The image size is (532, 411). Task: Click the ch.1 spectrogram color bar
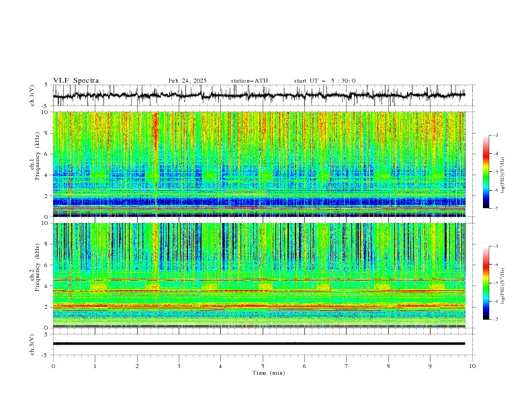[x=486, y=172]
